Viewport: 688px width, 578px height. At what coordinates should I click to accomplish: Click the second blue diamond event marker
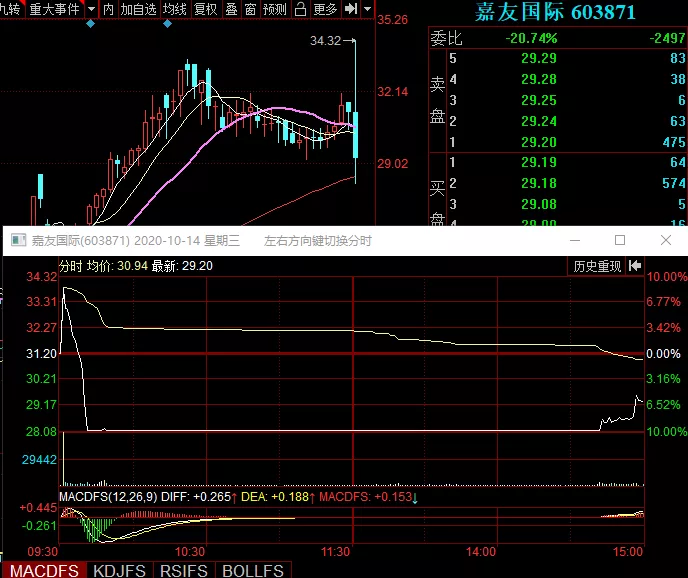[167, 24]
